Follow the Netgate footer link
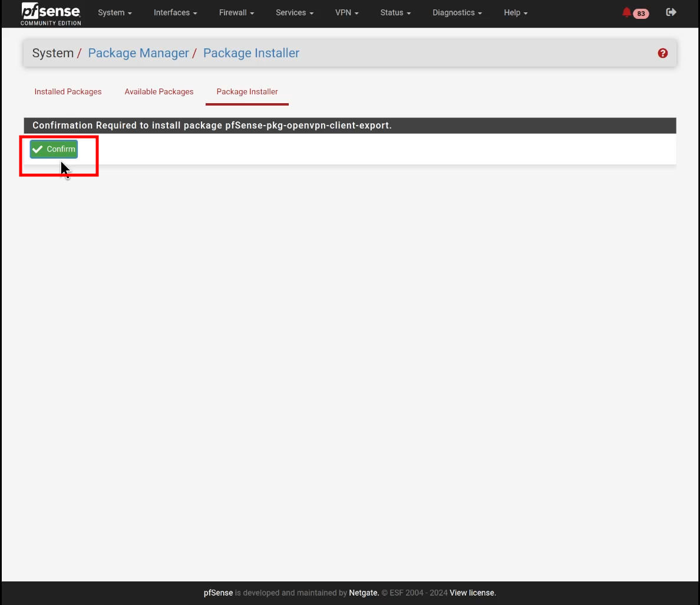 tap(364, 593)
